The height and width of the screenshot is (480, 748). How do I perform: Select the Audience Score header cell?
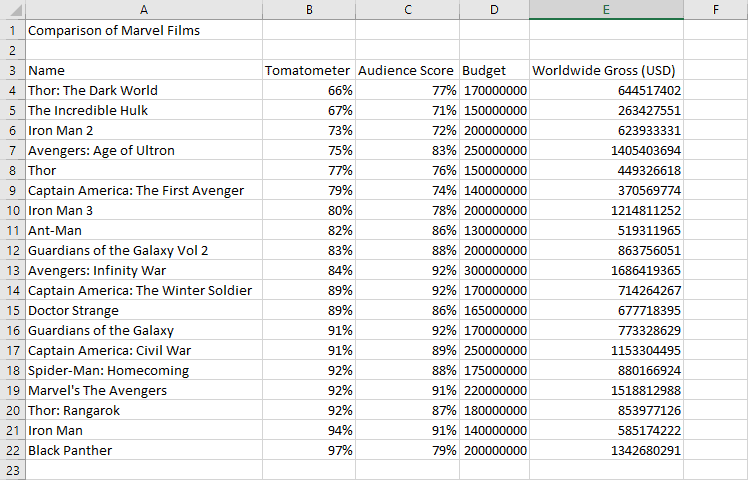407,71
